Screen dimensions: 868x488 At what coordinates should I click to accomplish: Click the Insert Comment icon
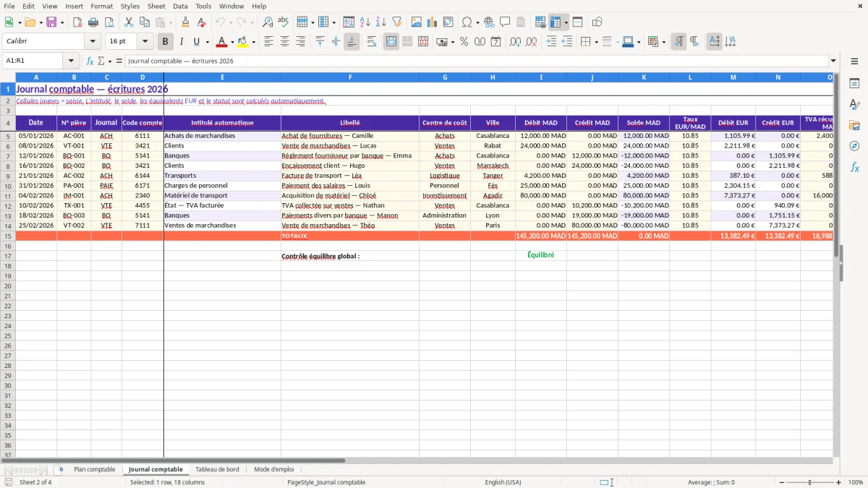[x=505, y=22]
